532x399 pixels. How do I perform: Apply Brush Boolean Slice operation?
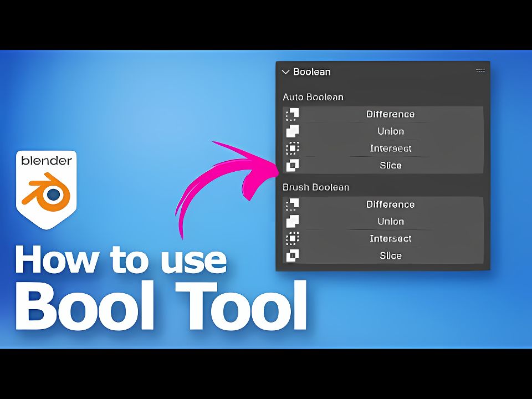coord(390,256)
